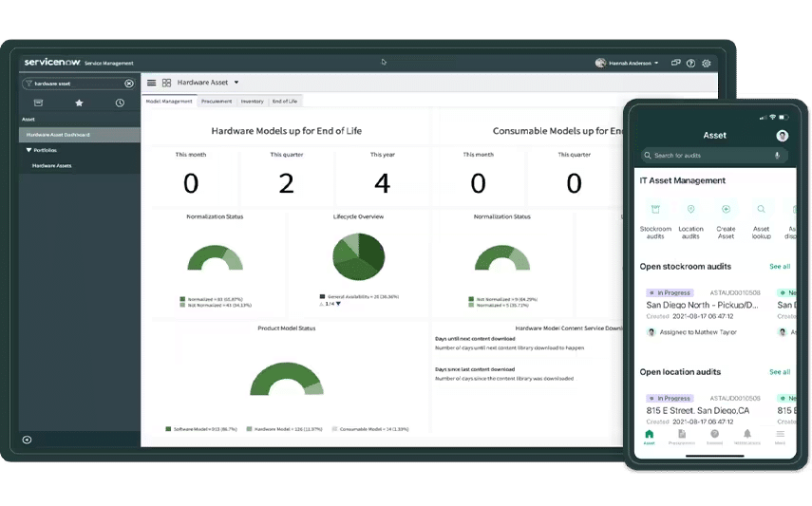Image resolution: width=812 pixels, height=506 pixels.
Task: Tap the microphone icon in mobile search
Action: 777,156
